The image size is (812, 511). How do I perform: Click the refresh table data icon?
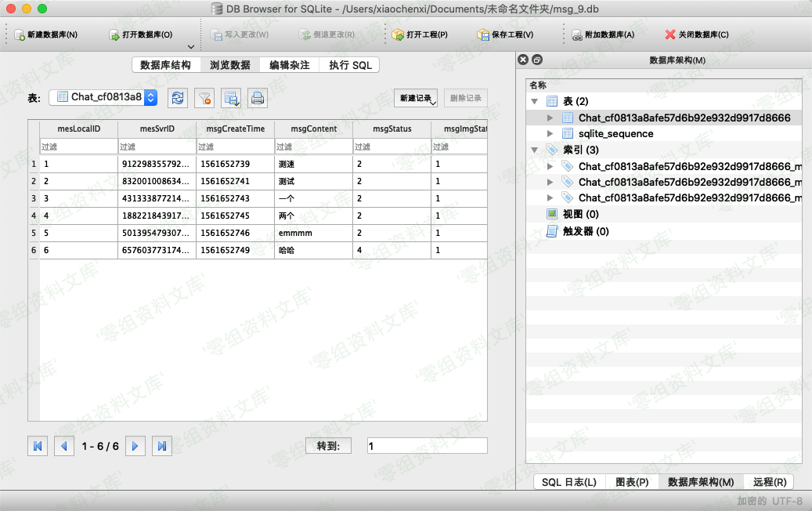tap(178, 97)
